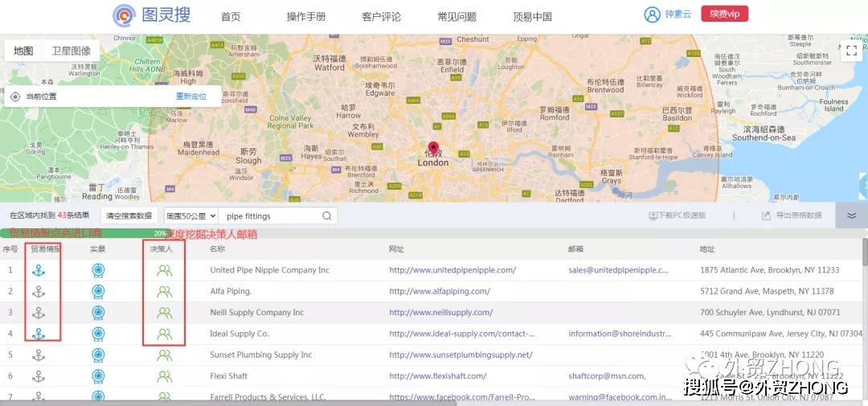This screenshot has width=868, height=406.
Task: Click the 续费vip button
Action: pos(724,14)
